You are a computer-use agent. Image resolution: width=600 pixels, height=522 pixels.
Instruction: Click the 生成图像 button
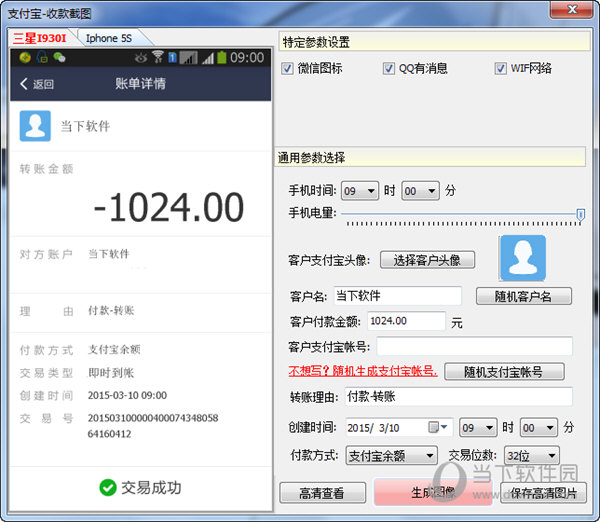(433, 493)
